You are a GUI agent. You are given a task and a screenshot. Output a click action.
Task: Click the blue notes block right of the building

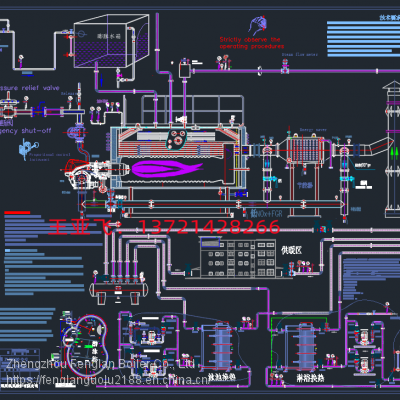[371, 279]
